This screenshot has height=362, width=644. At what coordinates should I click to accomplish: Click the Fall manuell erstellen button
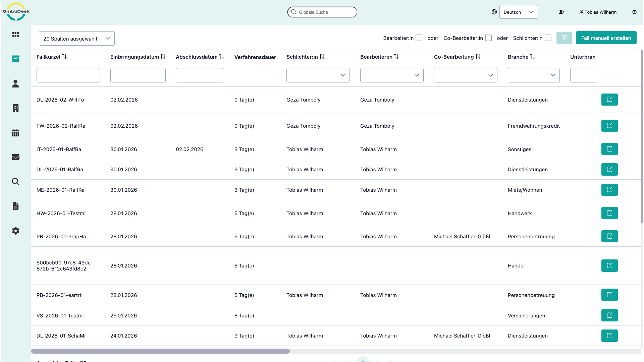point(606,38)
